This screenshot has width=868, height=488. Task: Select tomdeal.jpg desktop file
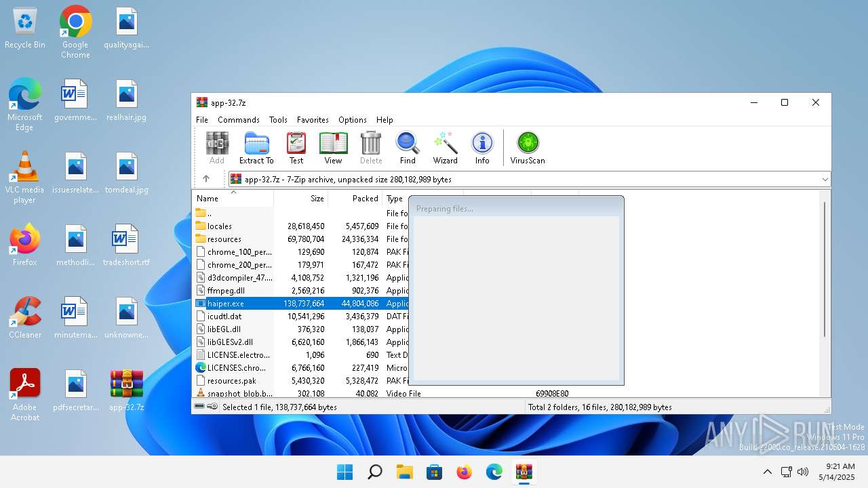click(x=127, y=174)
